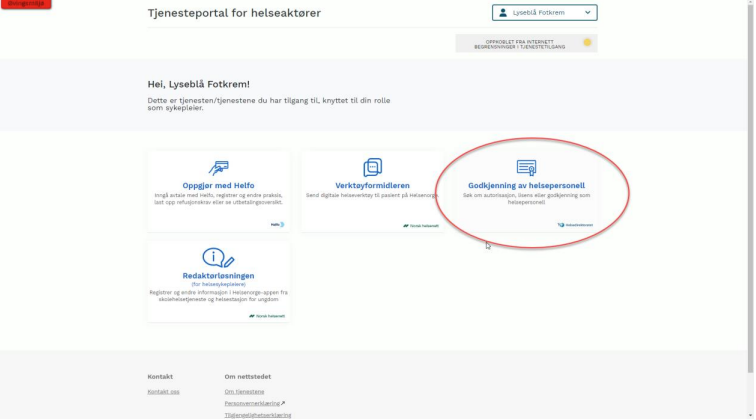Click the Kontakt oss footer link

tap(163, 391)
